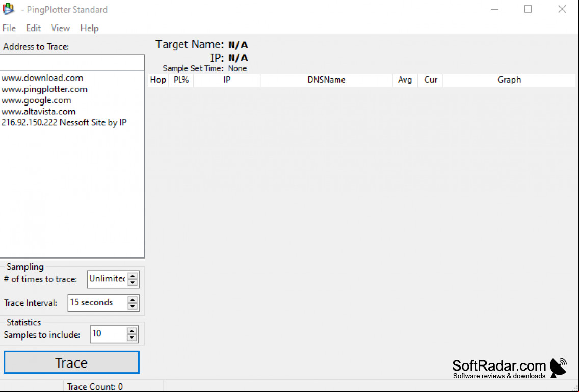The image size is (579, 392).
Task: Open the Edit menu
Action: tap(33, 28)
